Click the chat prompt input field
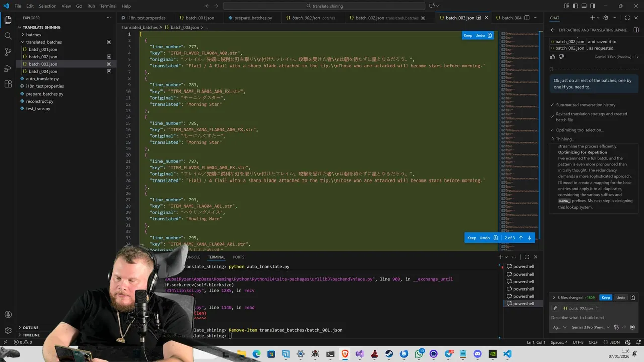644x362 pixels. tap(594, 318)
